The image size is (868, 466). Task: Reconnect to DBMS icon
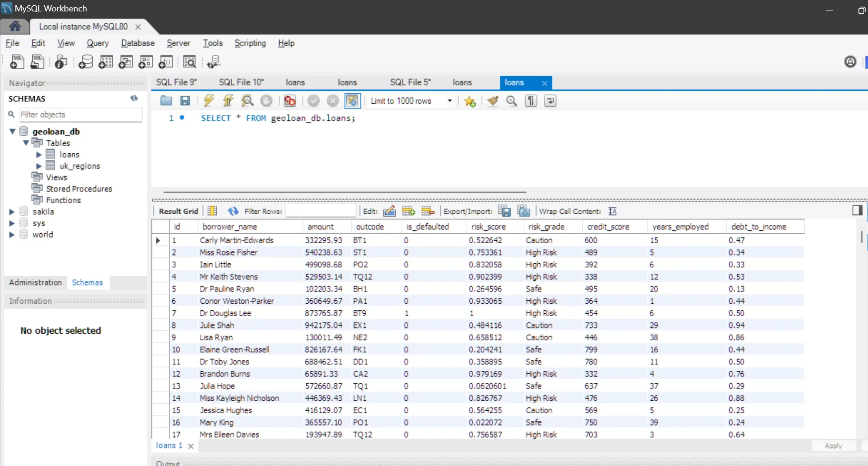pos(214,62)
